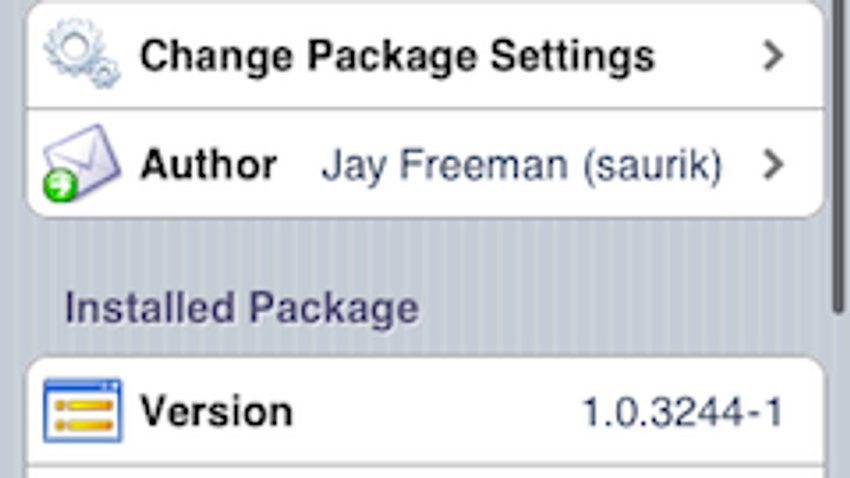
Task: Click the partially visible row above Change Package Settings
Action: coord(425,2)
